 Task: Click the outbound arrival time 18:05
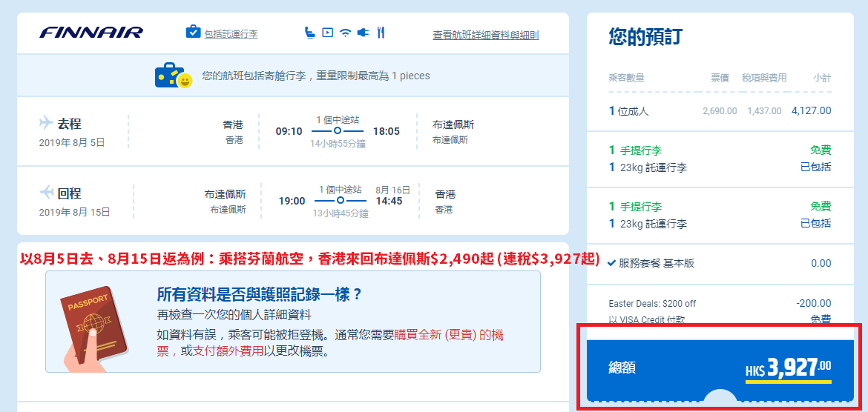386,131
